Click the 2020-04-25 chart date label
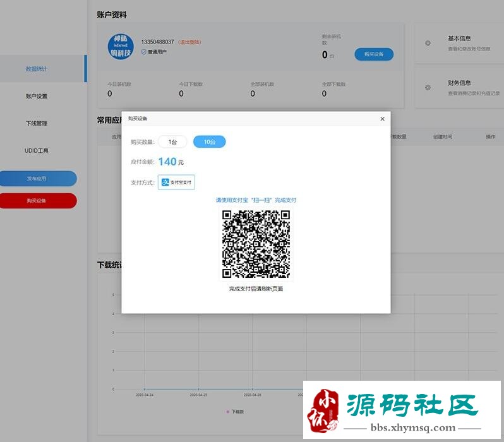Image resolution: width=504 pixels, height=442 pixels. pos(199,395)
